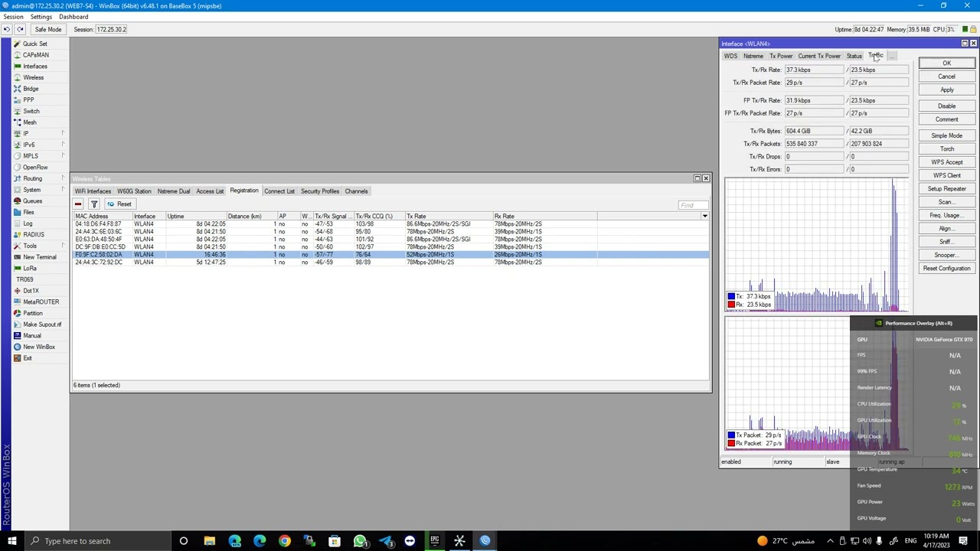Viewport: 980px width, 551px height.
Task: Select Wireless in the sidebar
Action: 33,77
